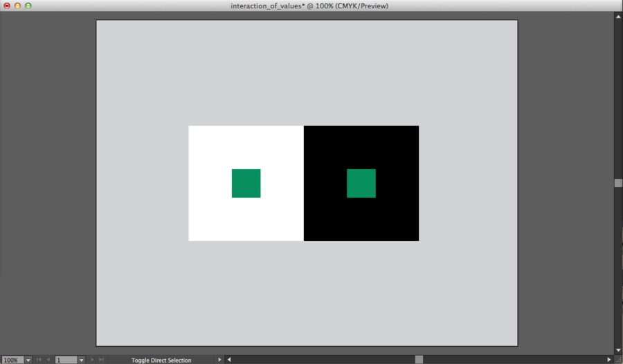Select the green square on black background
This screenshot has width=623, height=364.
click(361, 183)
